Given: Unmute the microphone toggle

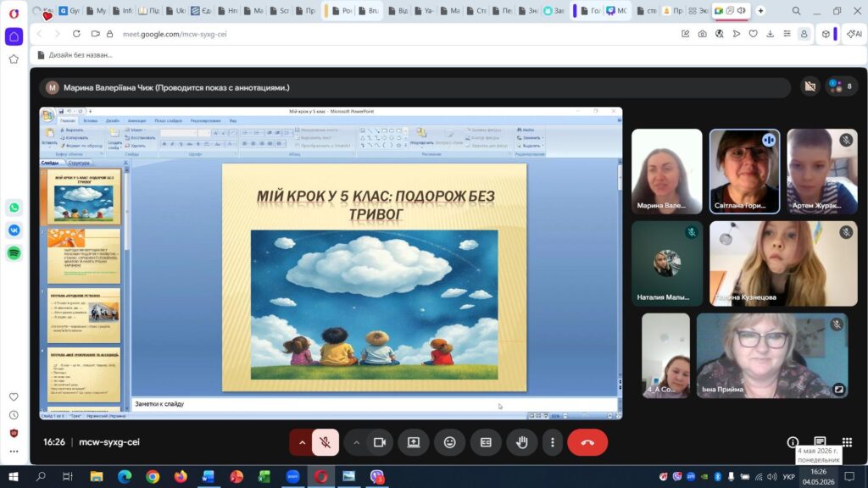Looking at the screenshot, I should [325, 442].
